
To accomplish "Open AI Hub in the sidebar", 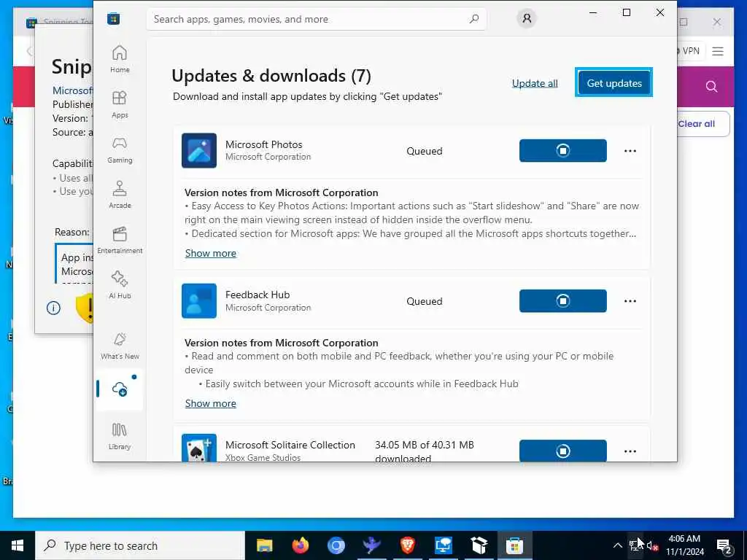I will coord(120,285).
